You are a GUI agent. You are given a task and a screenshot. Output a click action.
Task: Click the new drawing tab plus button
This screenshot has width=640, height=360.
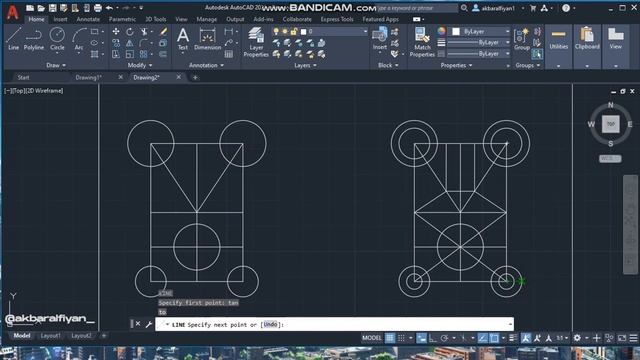pos(195,77)
